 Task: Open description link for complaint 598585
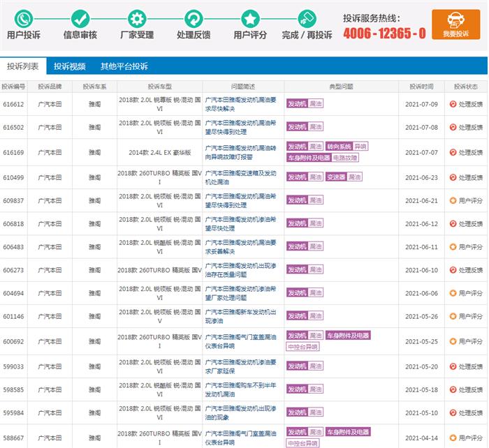pyautogui.click(x=240, y=389)
